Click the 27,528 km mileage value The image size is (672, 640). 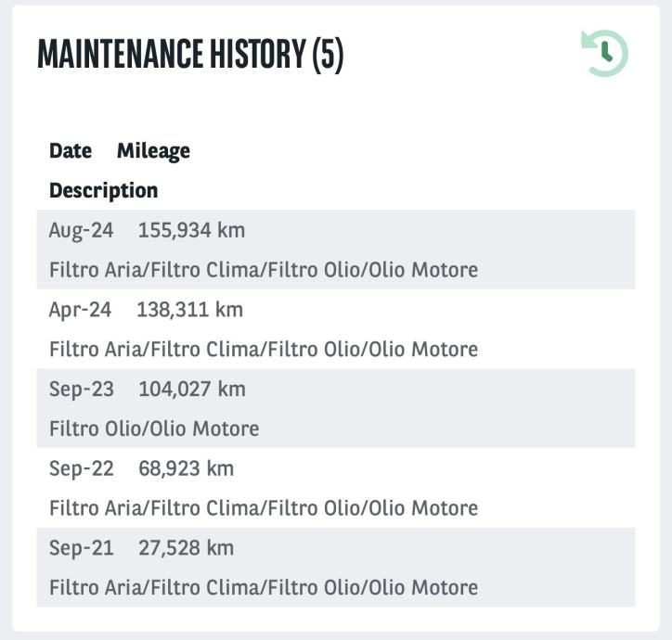coord(186,548)
